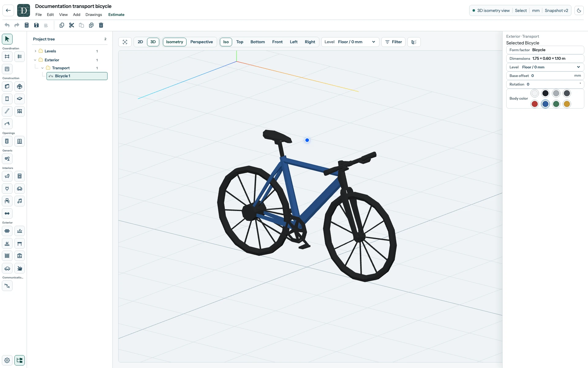
Task: Expand the Levels folder in tree
Action: tap(36, 51)
